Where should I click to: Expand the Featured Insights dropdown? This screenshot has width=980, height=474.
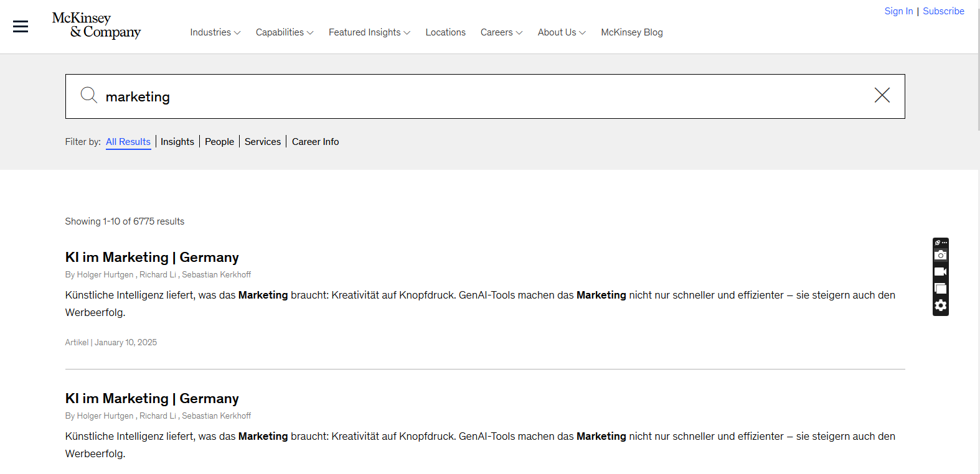(x=369, y=32)
